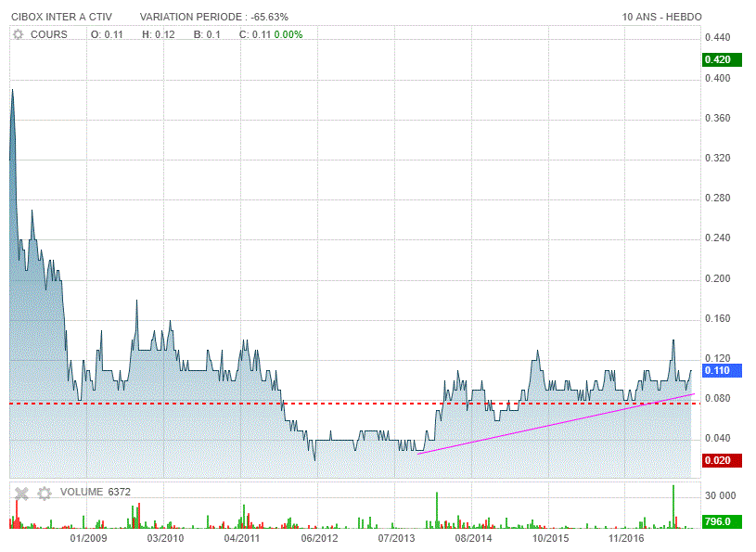756x552 pixels.
Task: Open the VOLUME indicator settings gear
Action: 45,494
